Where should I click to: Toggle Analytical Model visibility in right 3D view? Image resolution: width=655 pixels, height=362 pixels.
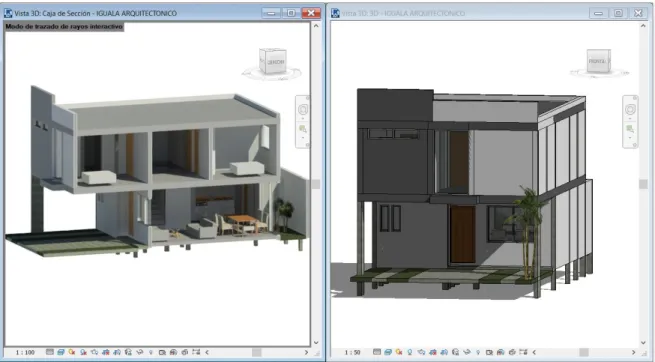pos(500,352)
